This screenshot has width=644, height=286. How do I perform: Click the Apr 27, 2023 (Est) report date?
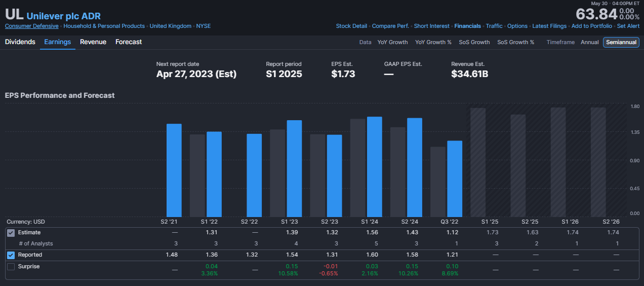point(196,74)
